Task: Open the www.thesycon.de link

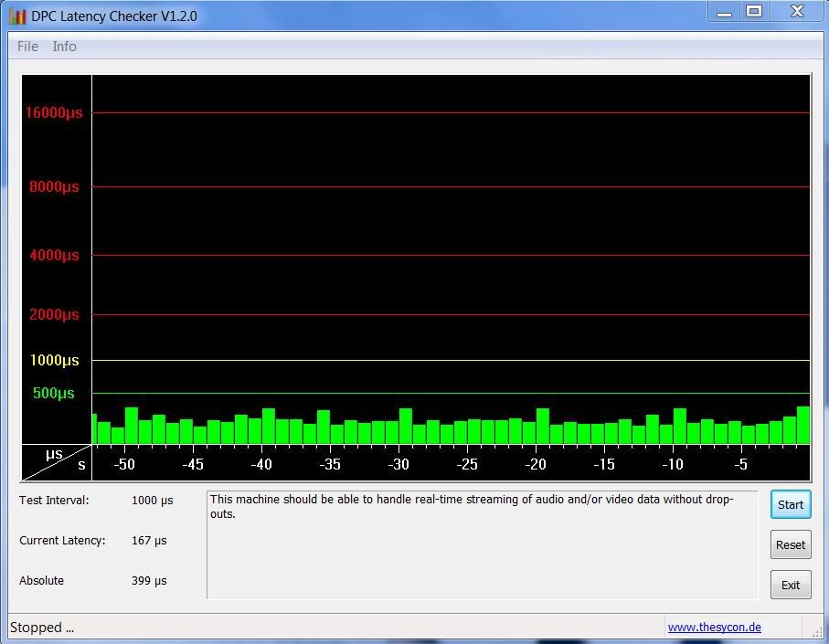Action: coord(714,627)
